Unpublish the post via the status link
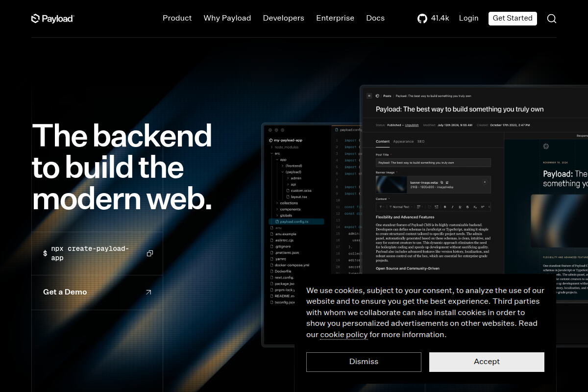 click(x=412, y=125)
